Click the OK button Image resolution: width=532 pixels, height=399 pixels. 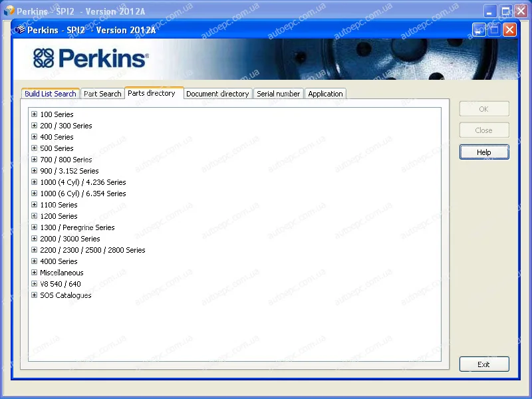tap(484, 109)
